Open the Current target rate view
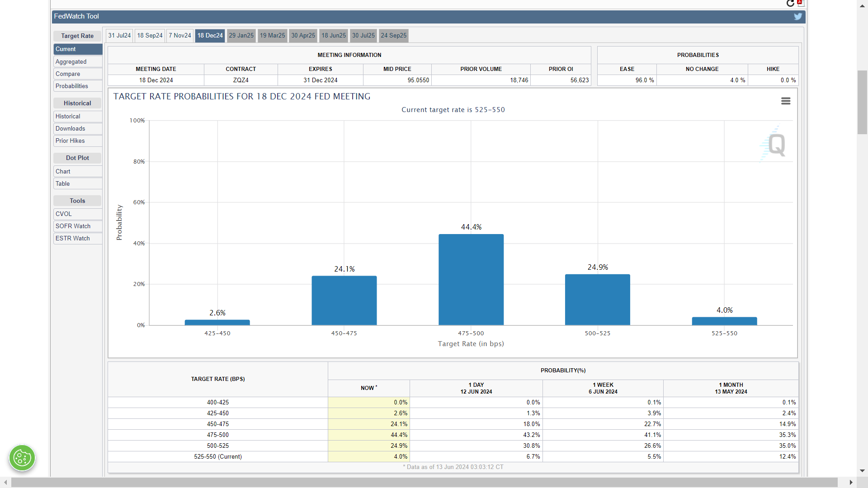This screenshot has height=488, width=868. [x=78, y=49]
